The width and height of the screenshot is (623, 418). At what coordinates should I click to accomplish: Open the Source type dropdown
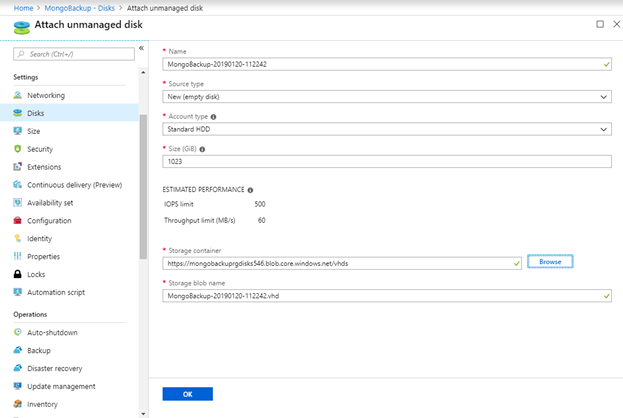click(x=387, y=97)
